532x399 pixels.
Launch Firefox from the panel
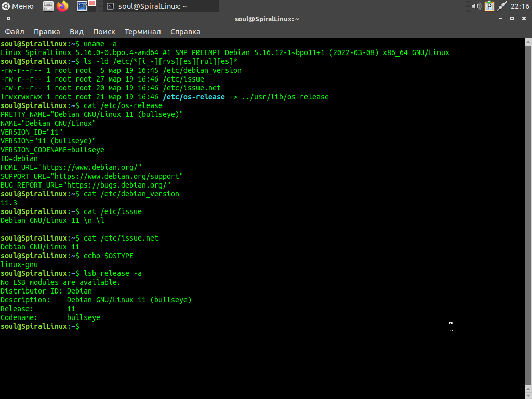[x=62, y=6]
